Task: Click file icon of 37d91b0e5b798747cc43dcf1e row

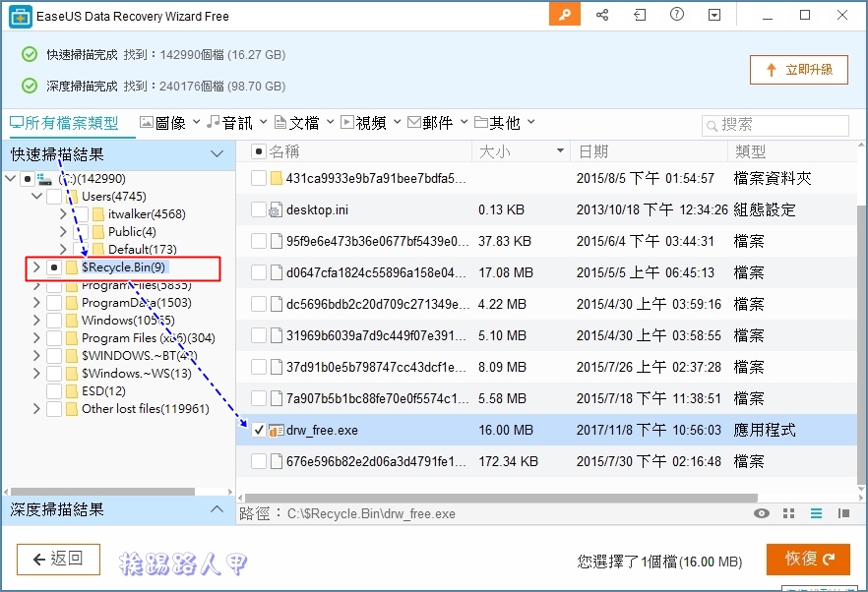Action: tap(277, 368)
